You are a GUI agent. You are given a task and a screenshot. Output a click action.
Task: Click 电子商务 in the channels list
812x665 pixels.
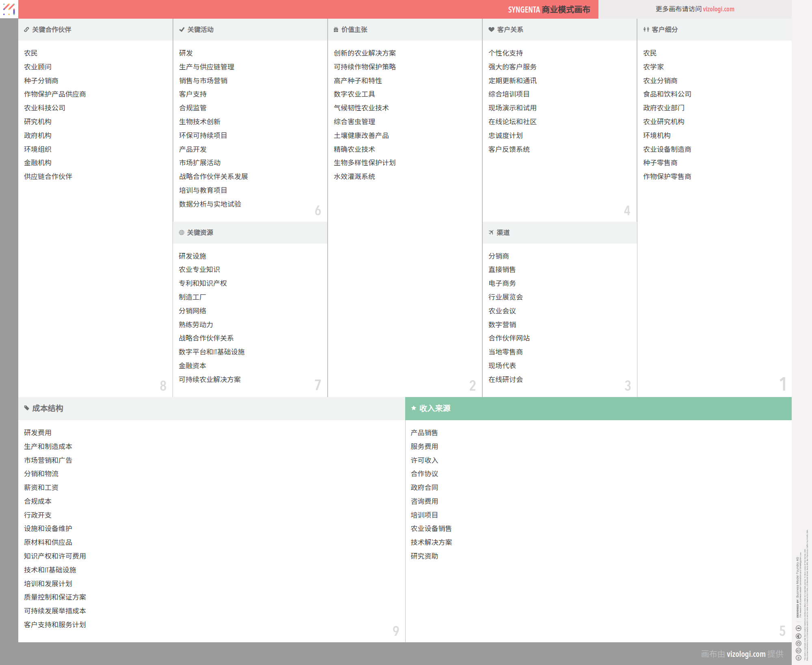click(502, 283)
